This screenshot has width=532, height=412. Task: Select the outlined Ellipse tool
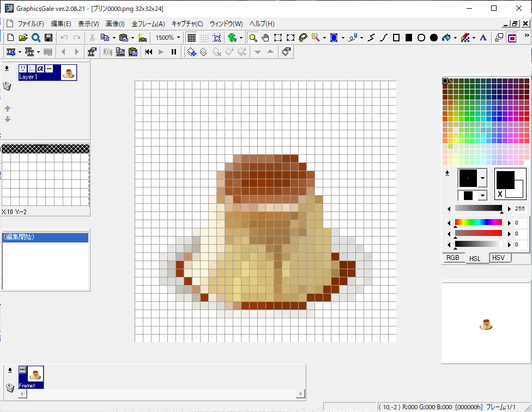click(x=421, y=38)
